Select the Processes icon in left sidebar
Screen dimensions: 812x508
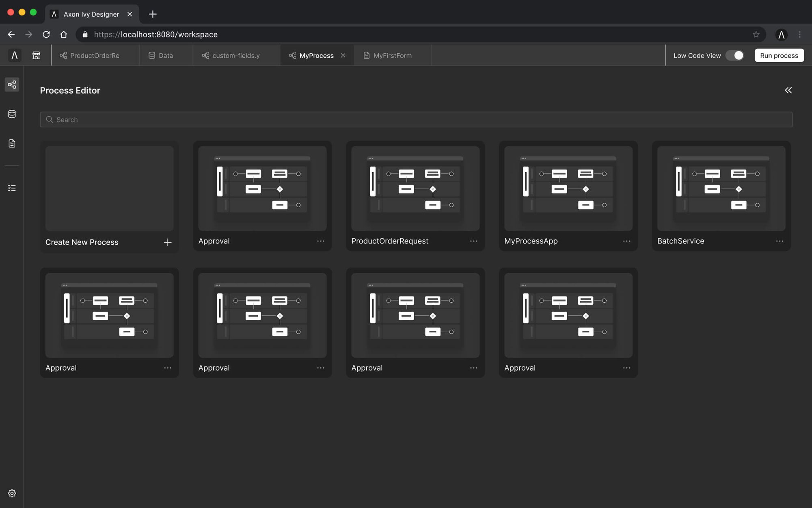coord(12,85)
